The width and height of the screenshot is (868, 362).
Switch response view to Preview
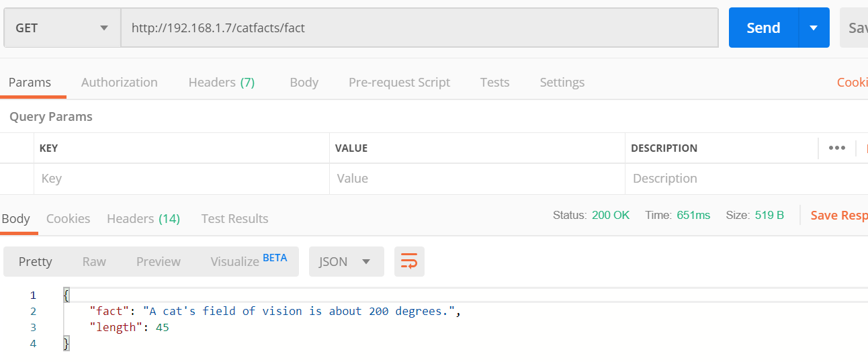[158, 262]
